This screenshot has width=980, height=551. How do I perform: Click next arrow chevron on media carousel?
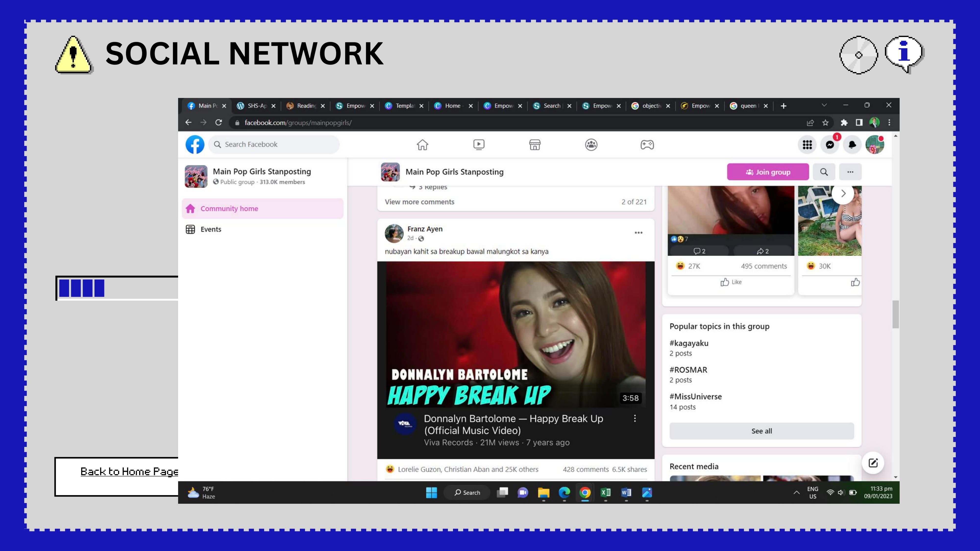coord(844,193)
